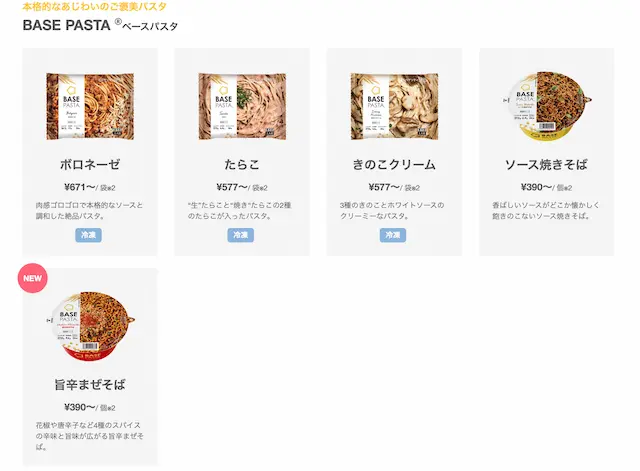Image resolution: width=640 pixels, height=471 pixels.
Task: Click the ¥577〜 price under たらこ
Action: click(x=230, y=187)
